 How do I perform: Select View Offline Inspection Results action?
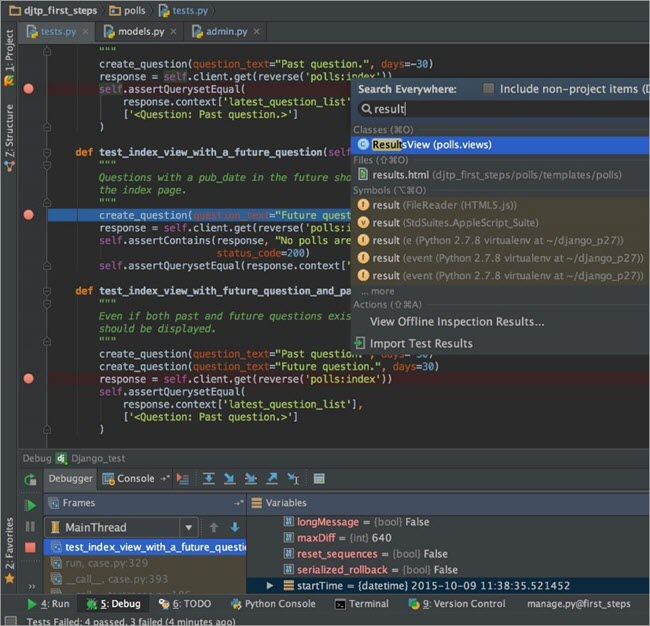tap(457, 322)
